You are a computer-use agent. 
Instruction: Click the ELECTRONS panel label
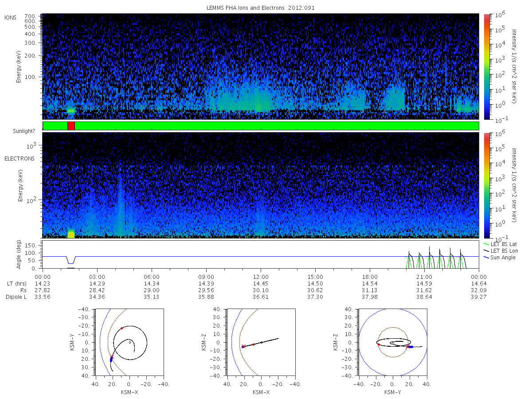(x=20, y=158)
